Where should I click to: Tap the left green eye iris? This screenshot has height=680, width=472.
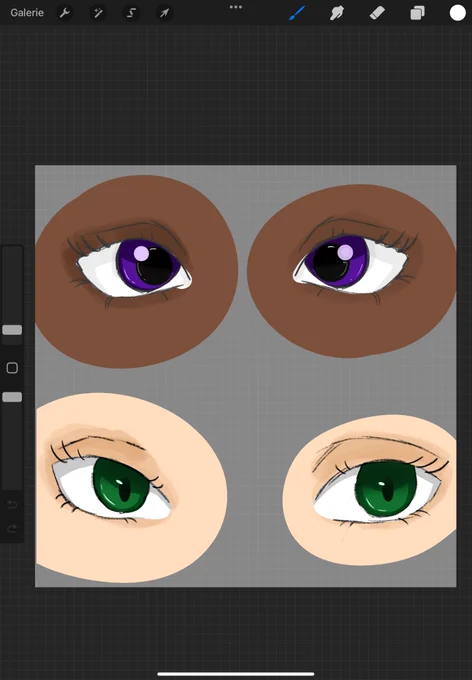121,486
